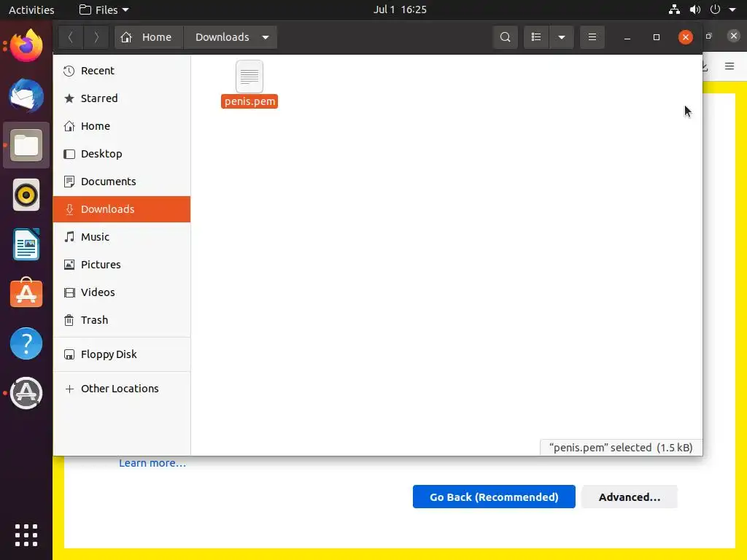This screenshot has height=560, width=747.
Task: Open Starred in the sidebar
Action: tap(122, 98)
